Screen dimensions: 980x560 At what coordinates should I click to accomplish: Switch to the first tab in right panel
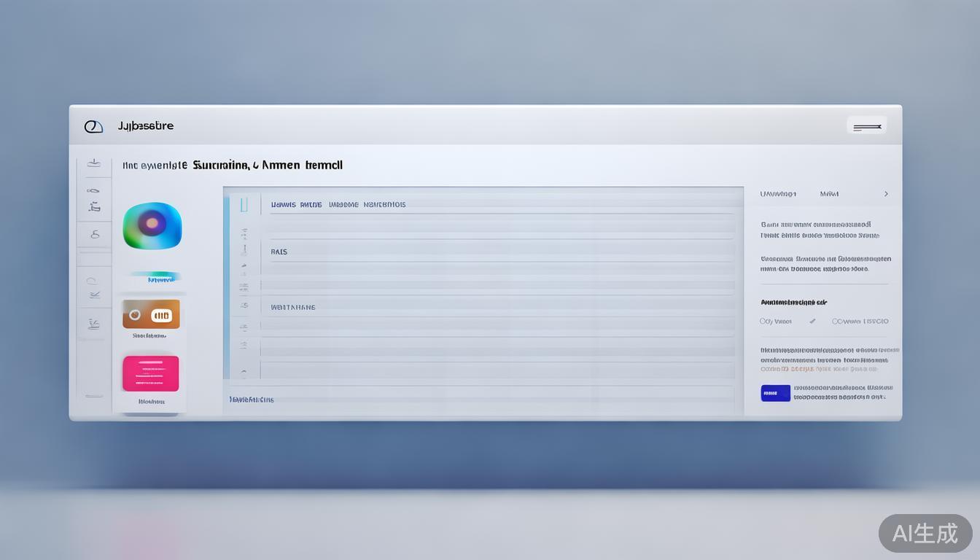(778, 194)
